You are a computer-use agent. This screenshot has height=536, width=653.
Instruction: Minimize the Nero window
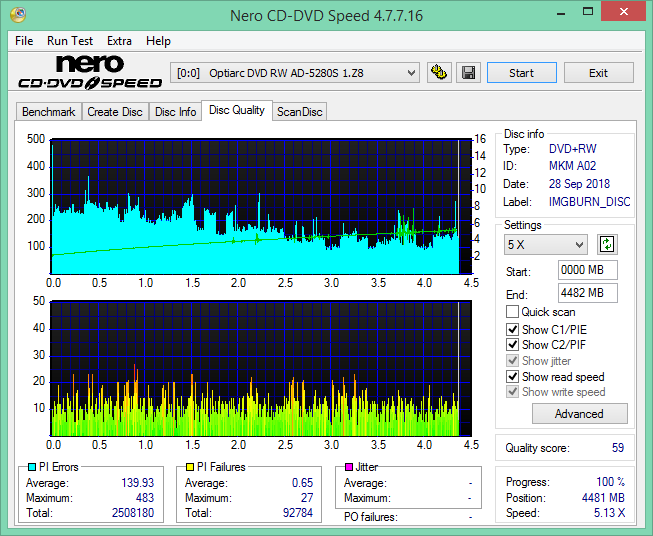(561, 12)
